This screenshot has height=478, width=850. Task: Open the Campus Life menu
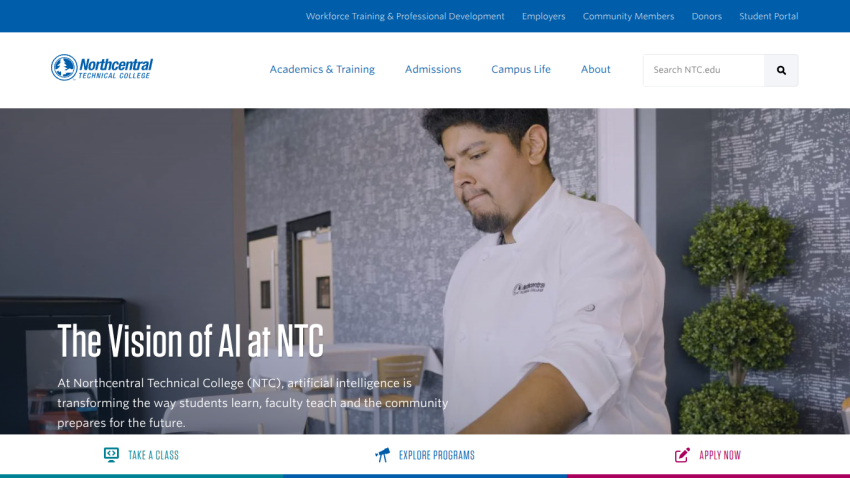coord(521,69)
